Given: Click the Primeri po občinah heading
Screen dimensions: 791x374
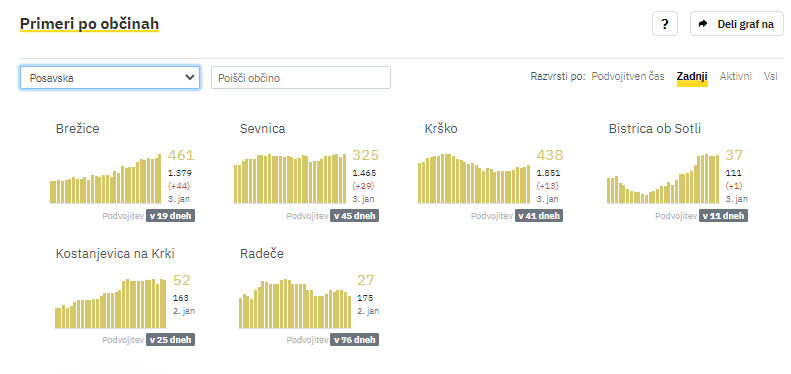Looking at the screenshot, I should [x=89, y=23].
